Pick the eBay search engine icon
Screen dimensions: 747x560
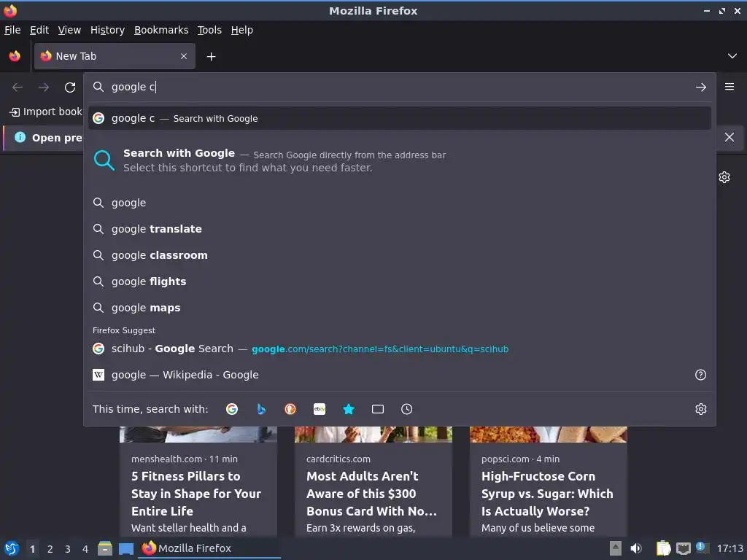pos(320,409)
